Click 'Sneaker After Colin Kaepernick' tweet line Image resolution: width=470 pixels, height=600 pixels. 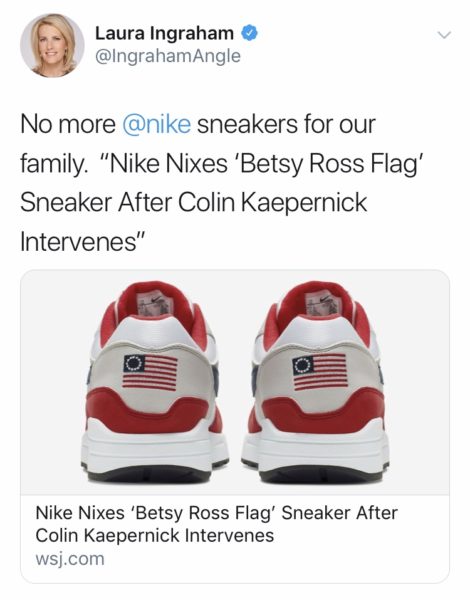194,202
